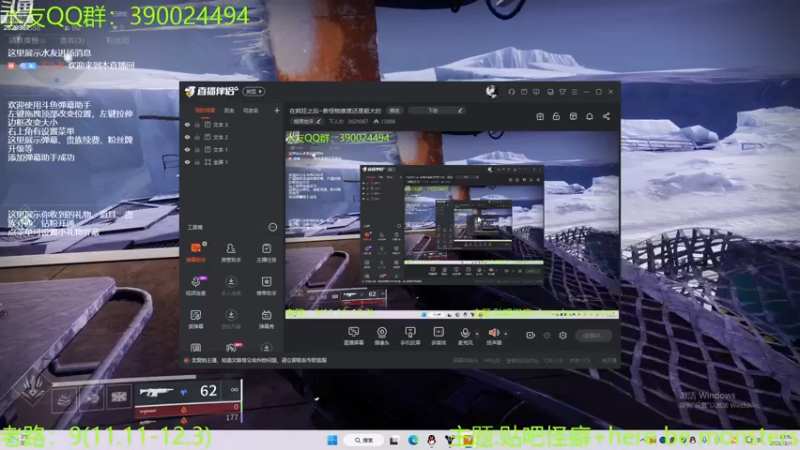Viewport: 800px width, 450px height.
Task: Switch to the second scene tab
Action: pos(229,110)
